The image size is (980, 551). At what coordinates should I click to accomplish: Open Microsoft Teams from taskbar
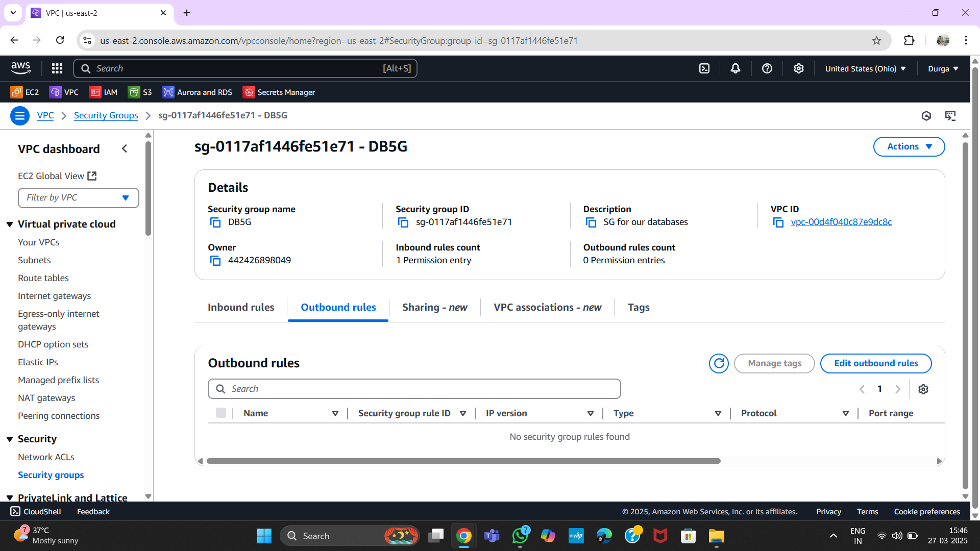492,536
